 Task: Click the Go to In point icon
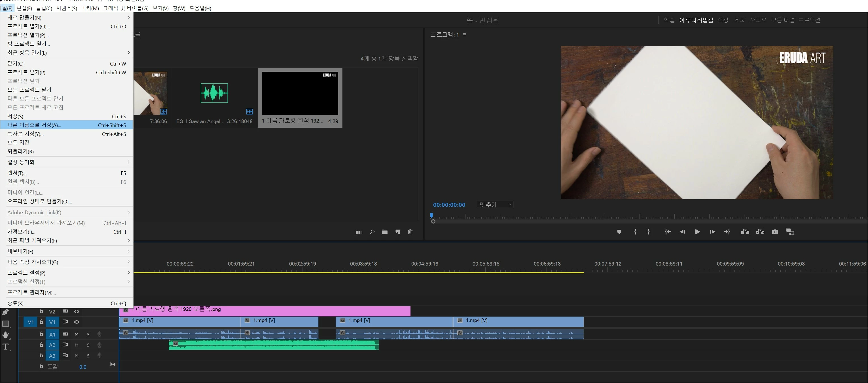coord(668,232)
